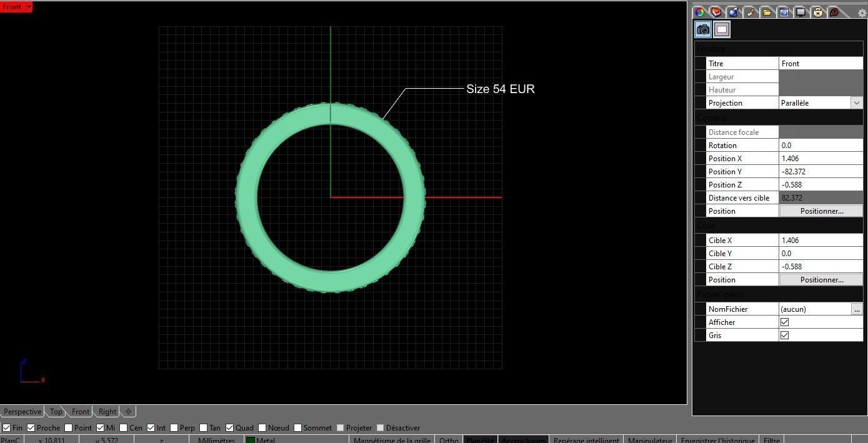868x443 pixels.
Task: Edit Cible X value 1.406
Action: point(821,241)
